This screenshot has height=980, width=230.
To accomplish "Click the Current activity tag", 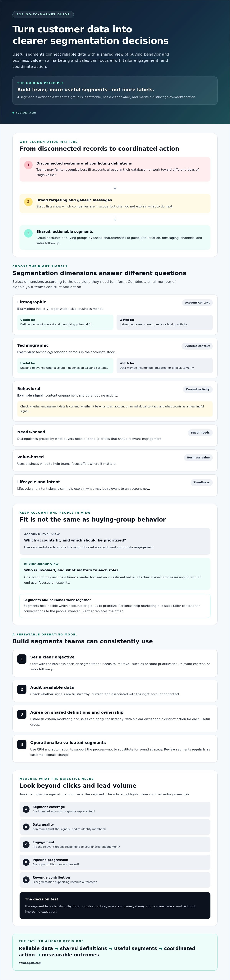I will click(x=198, y=390).
